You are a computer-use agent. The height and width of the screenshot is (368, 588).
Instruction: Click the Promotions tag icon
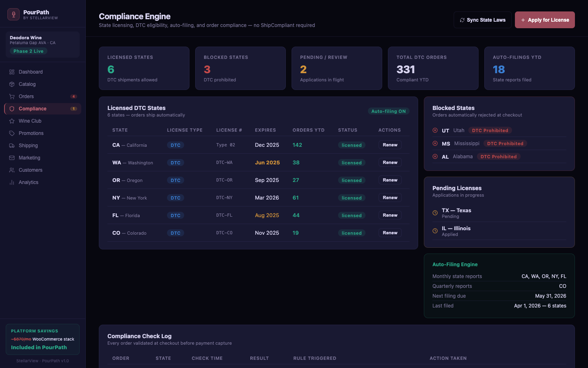pos(12,133)
